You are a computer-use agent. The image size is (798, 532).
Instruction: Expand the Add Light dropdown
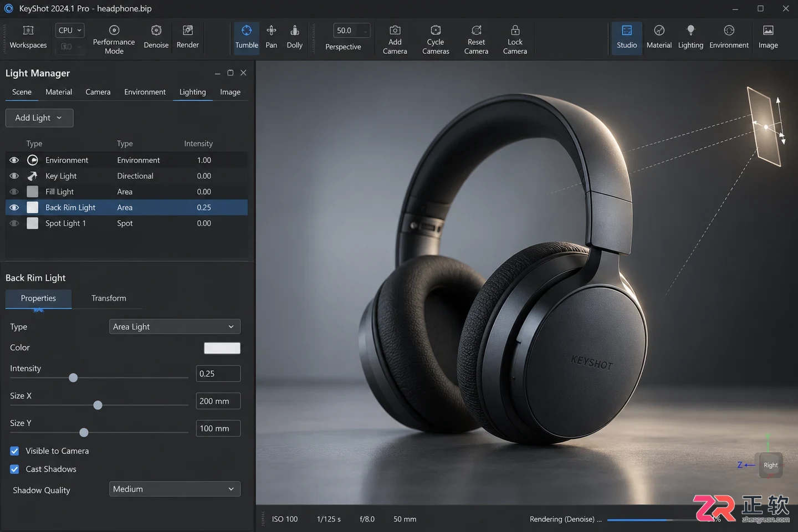tap(39, 118)
